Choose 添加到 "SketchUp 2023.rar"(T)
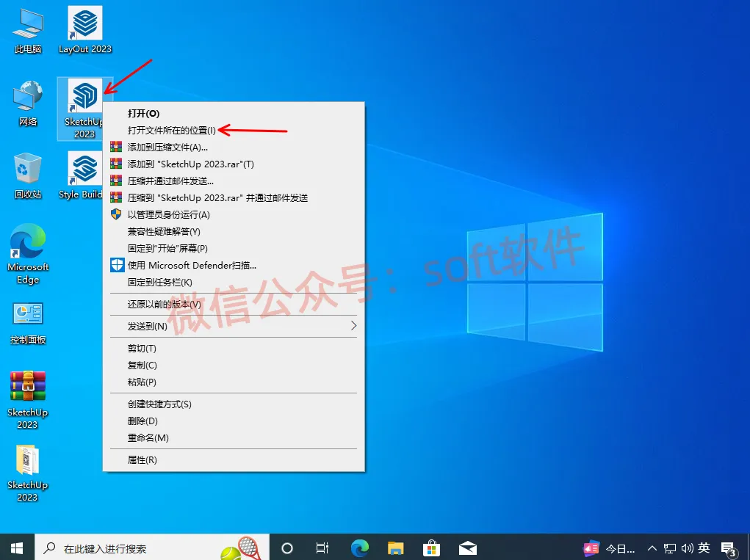This screenshot has height=560, width=750. click(234, 164)
